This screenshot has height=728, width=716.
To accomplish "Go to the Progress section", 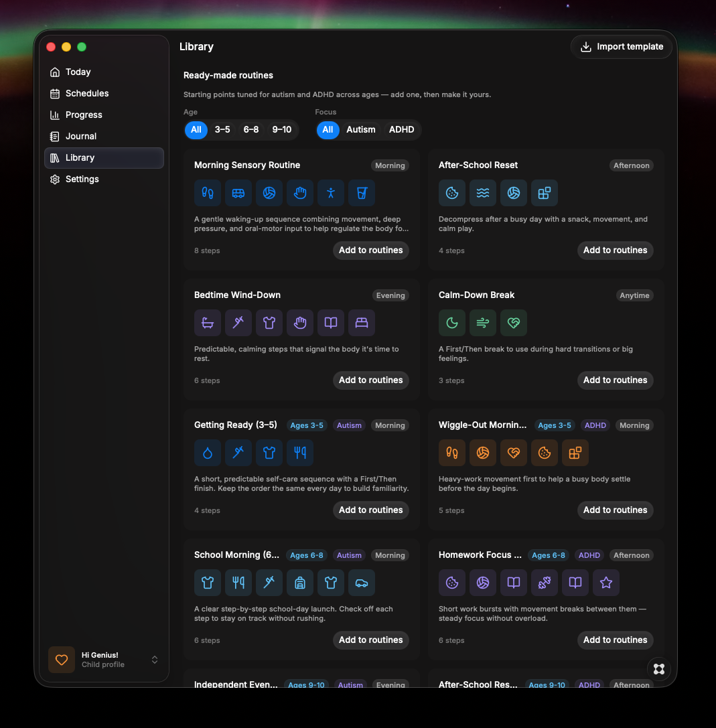I will tap(104, 115).
